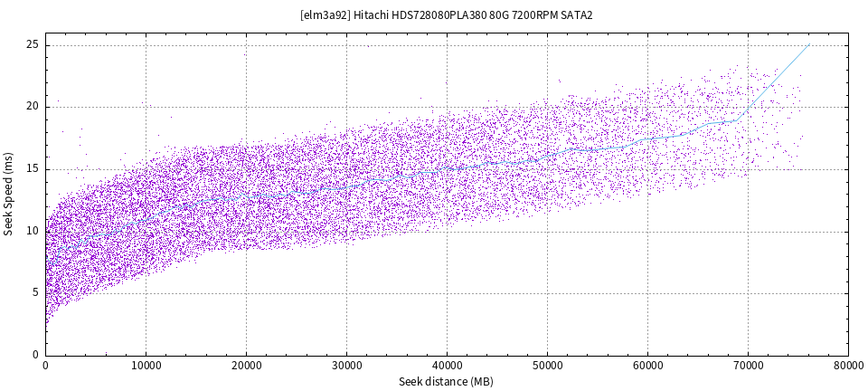Click the "Seek distance (MB)" x-axis label
Image resolution: width=868 pixels, height=391 pixels.
pos(447,382)
